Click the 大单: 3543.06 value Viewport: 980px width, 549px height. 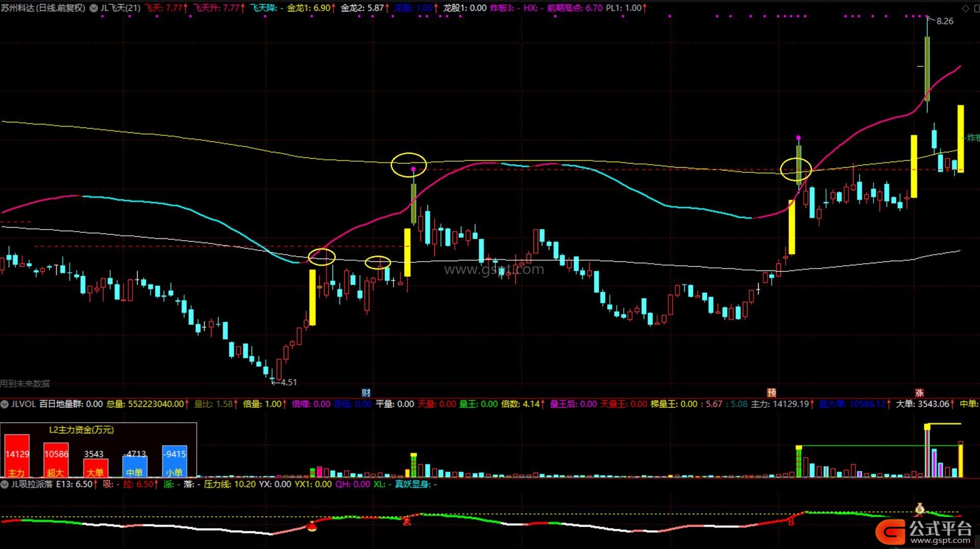[925, 404]
